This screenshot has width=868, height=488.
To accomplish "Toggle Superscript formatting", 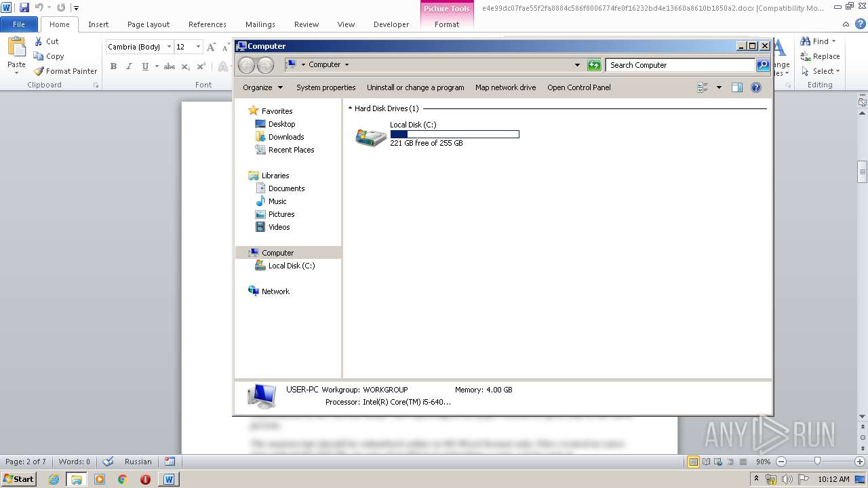I will click(201, 66).
